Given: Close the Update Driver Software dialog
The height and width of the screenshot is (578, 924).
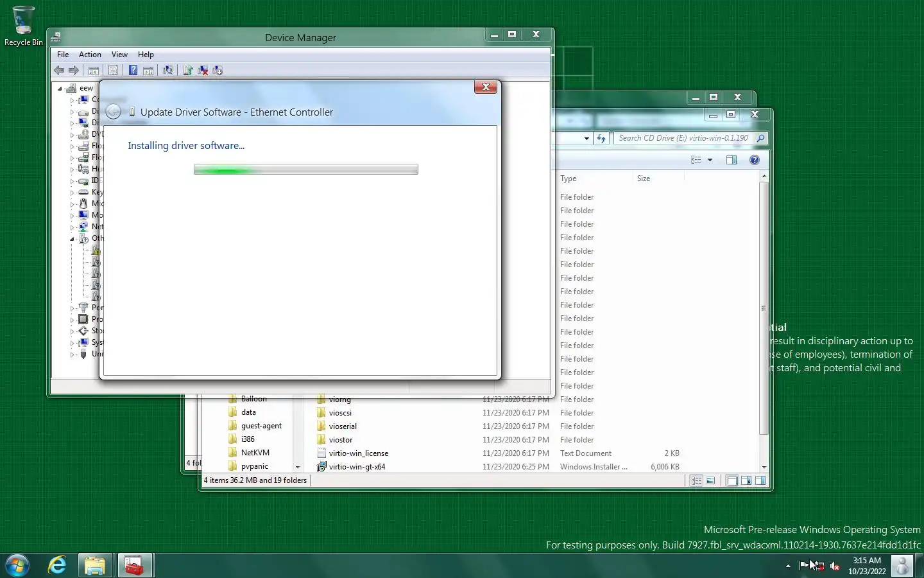Looking at the screenshot, I should (x=486, y=87).
